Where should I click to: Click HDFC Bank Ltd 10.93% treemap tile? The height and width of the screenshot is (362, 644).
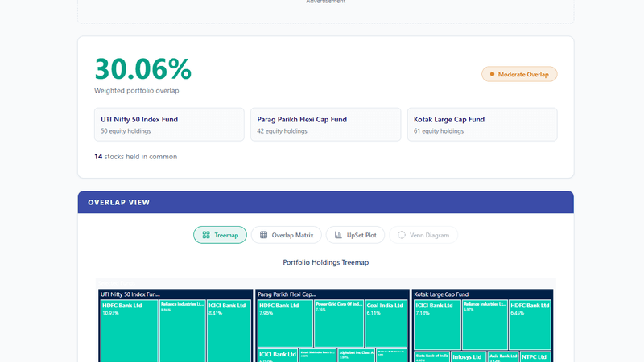130,331
